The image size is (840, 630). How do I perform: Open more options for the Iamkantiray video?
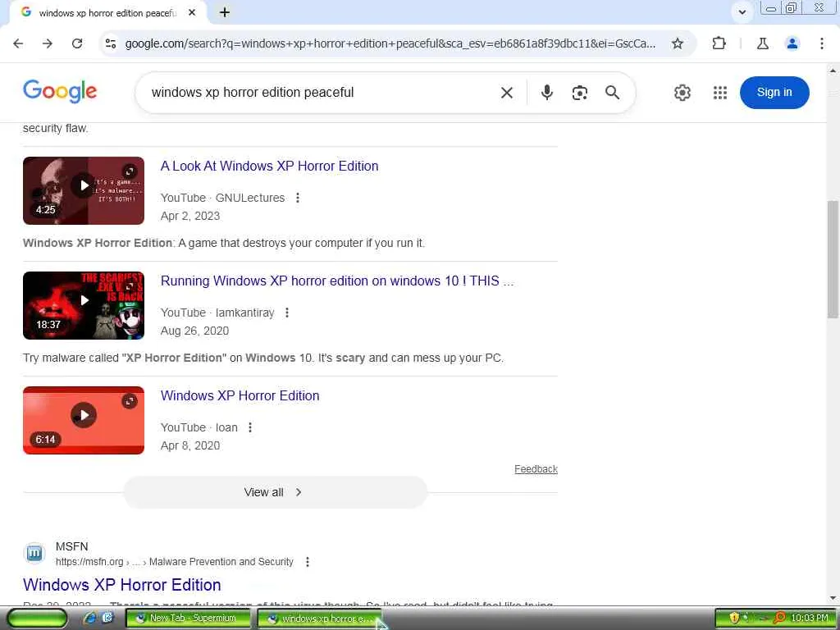[287, 313]
